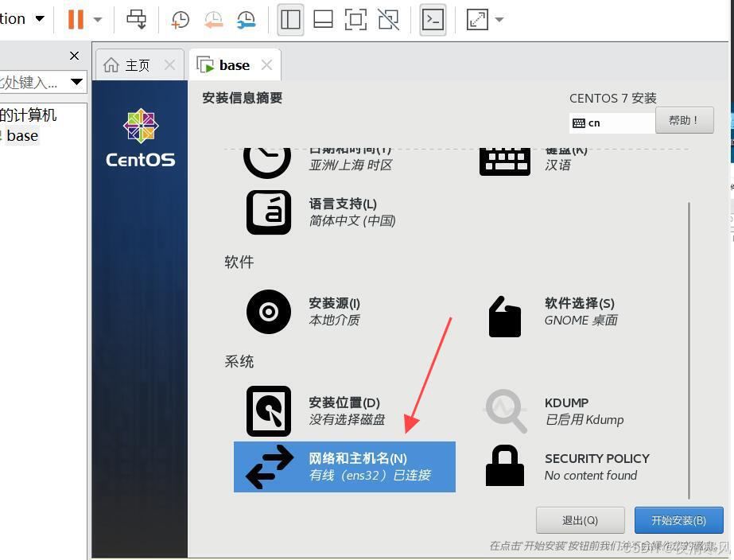Click the installer summary vertical scrollbar
Image resolution: width=734 pixels, height=560 pixels.
coord(689,351)
